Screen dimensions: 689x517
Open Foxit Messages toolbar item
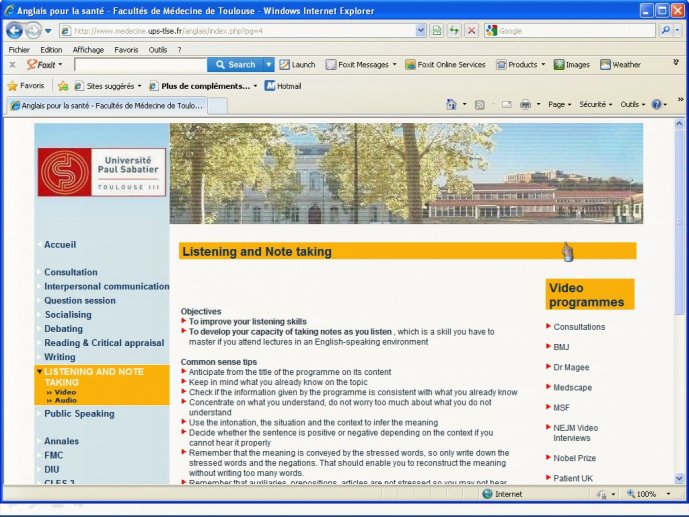click(x=361, y=65)
